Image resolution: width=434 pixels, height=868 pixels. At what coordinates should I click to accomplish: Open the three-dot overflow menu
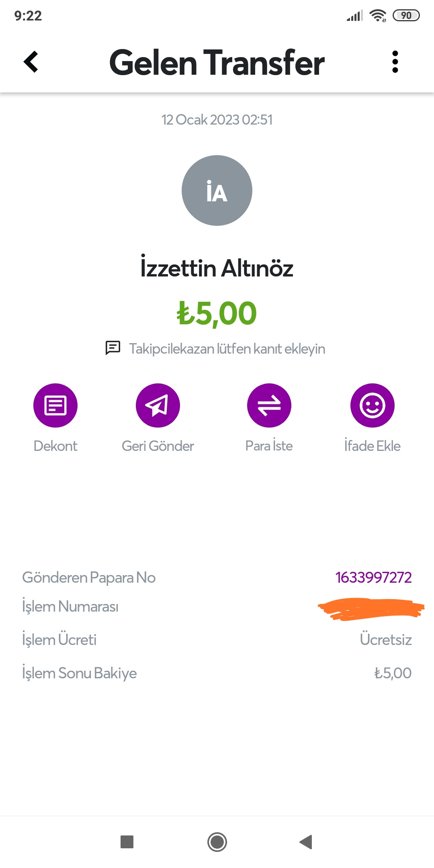coord(395,62)
